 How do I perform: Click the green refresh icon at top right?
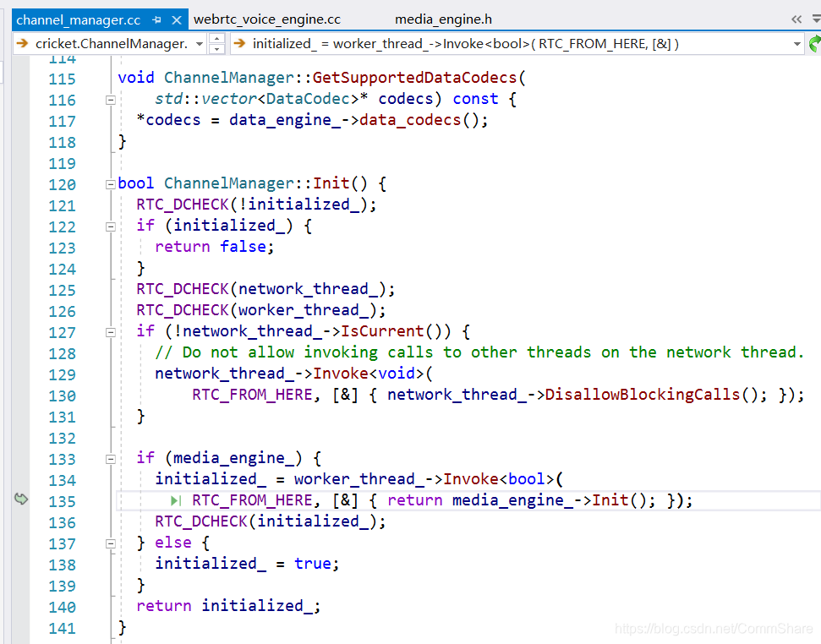815,44
